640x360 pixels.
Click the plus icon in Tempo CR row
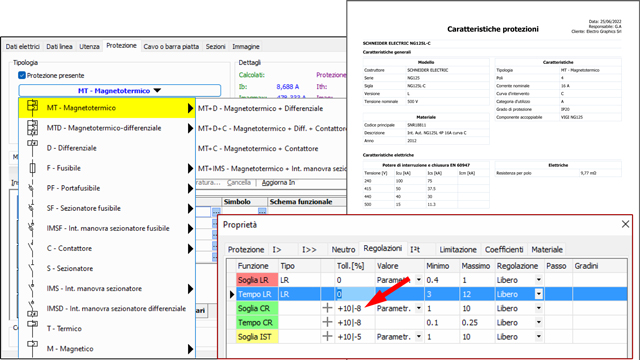click(x=327, y=322)
